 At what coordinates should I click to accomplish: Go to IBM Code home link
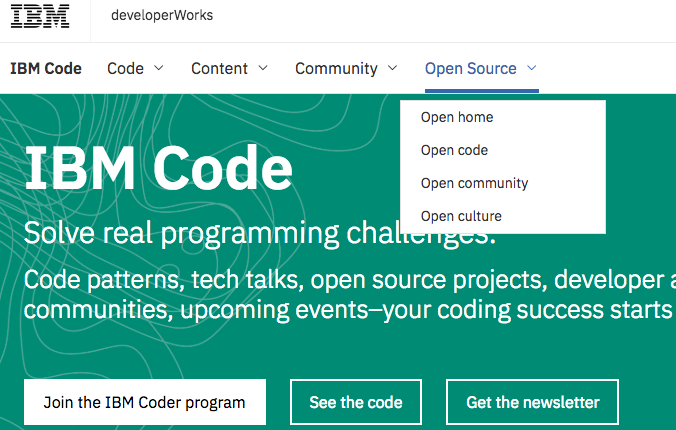click(46, 69)
